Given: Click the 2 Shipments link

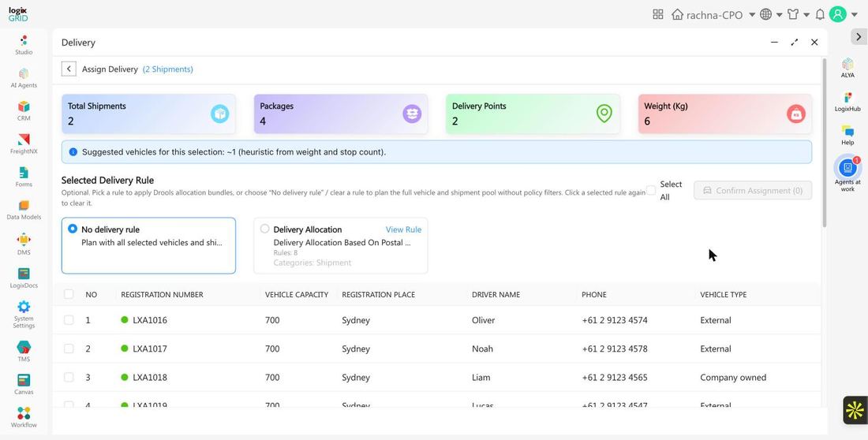Looking at the screenshot, I should point(168,69).
